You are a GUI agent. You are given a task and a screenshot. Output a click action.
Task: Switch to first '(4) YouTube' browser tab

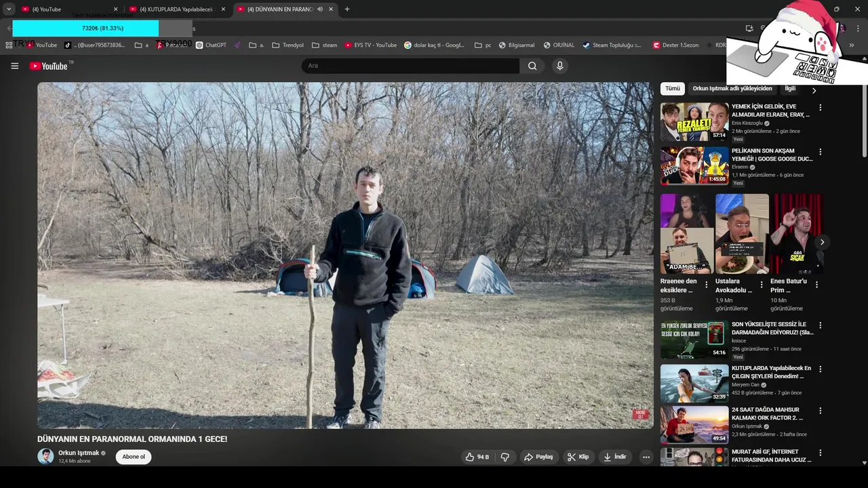tap(70, 9)
